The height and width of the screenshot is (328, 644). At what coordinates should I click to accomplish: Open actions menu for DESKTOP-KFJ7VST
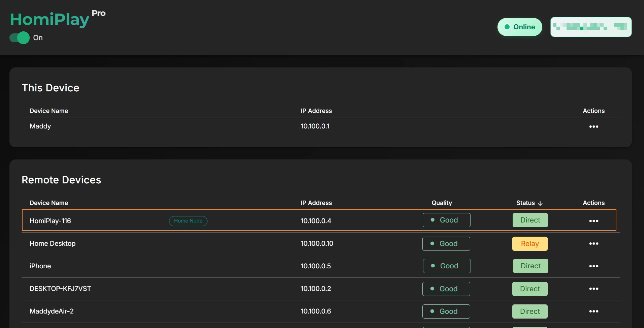[x=593, y=289]
